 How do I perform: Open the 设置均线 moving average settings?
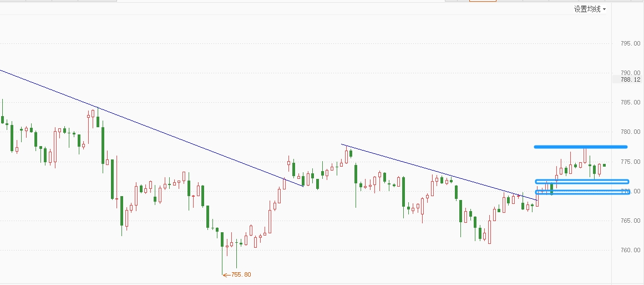(587, 9)
